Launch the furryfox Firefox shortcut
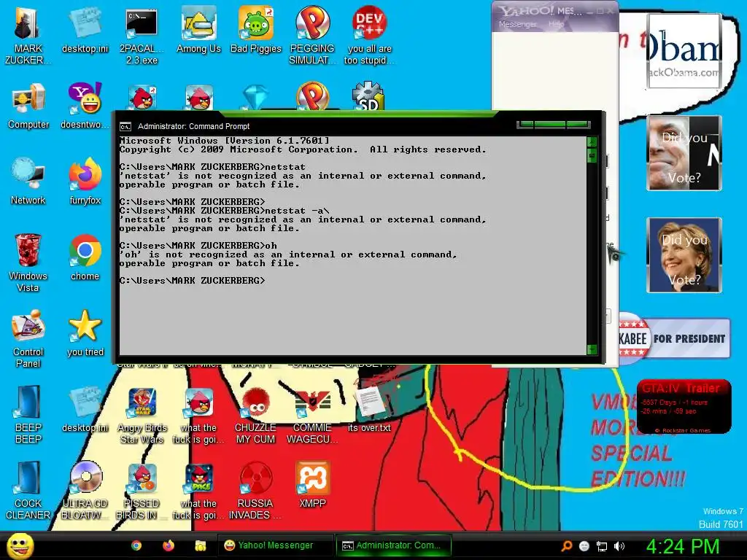747x560 pixels. click(85, 181)
